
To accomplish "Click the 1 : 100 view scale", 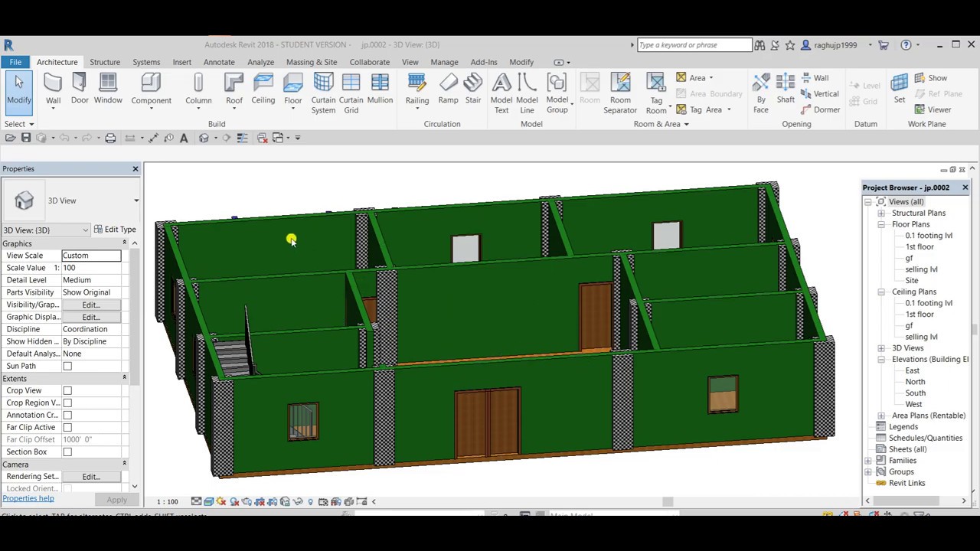I will (x=168, y=502).
